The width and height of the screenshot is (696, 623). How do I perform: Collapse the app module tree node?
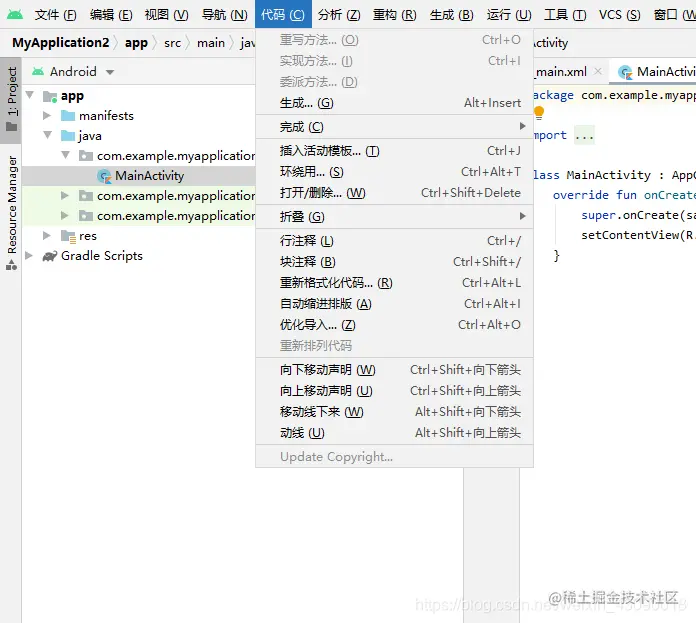(30, 95)
